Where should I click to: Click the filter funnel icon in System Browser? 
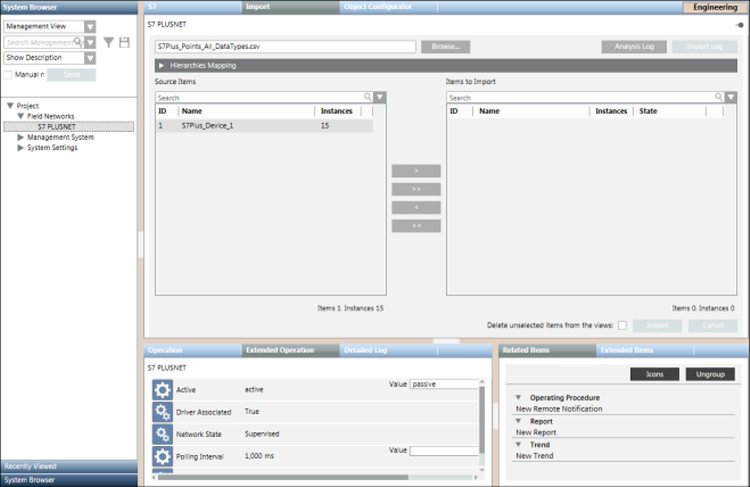click(108, 43)
